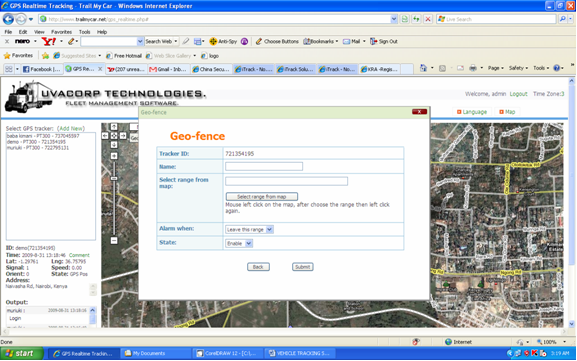Click the red Stop loading icon

pos(428,19)
